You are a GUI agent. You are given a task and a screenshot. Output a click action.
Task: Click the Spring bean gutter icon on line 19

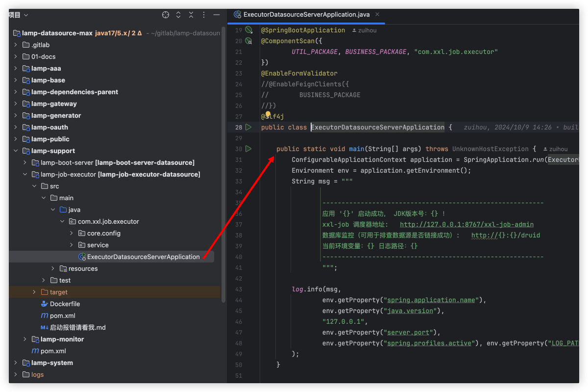pos(248,30)
